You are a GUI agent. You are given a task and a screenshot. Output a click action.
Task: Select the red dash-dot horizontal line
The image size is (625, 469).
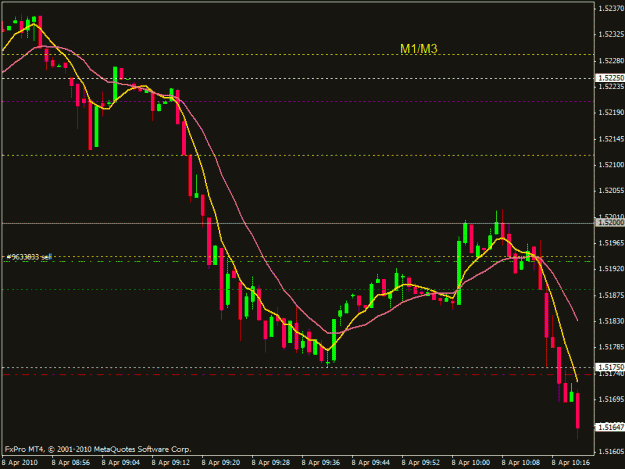pyautogui.click(x=298, y=375)
